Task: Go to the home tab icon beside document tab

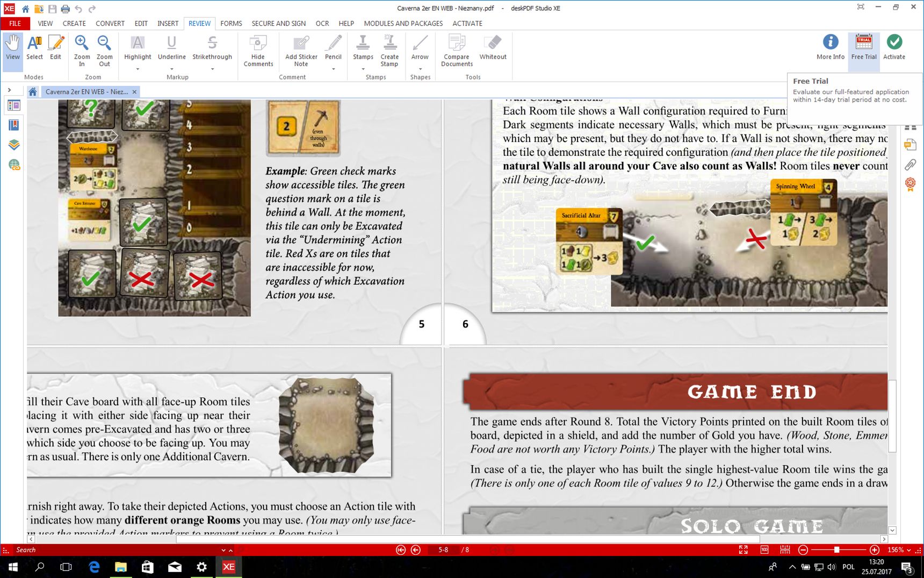Action: click(33, 92)
